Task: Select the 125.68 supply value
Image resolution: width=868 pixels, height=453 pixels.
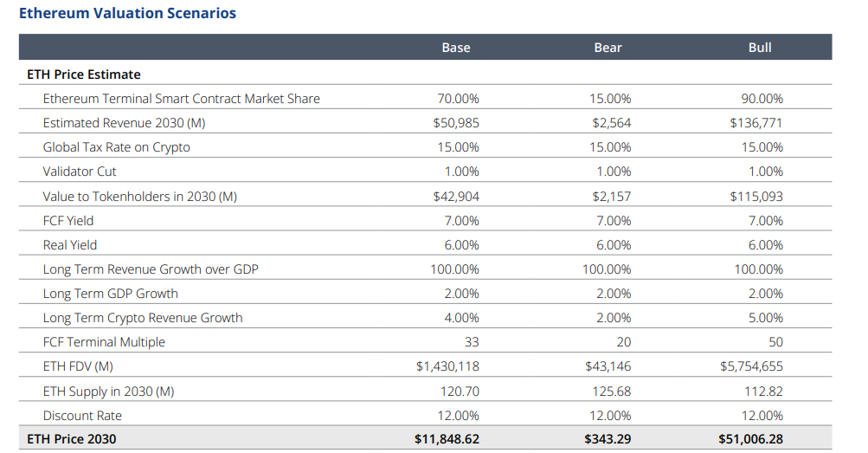Action: [x=612, y=392]
